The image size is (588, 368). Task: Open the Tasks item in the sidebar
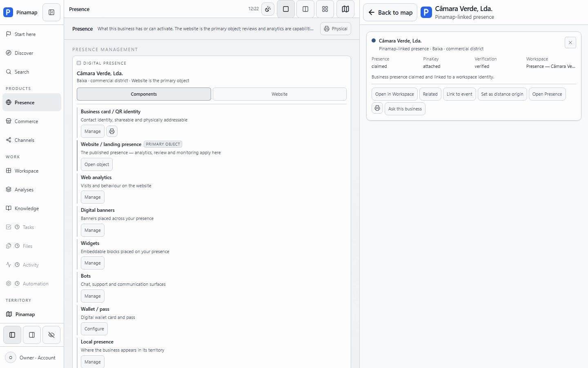coord(32,227)
